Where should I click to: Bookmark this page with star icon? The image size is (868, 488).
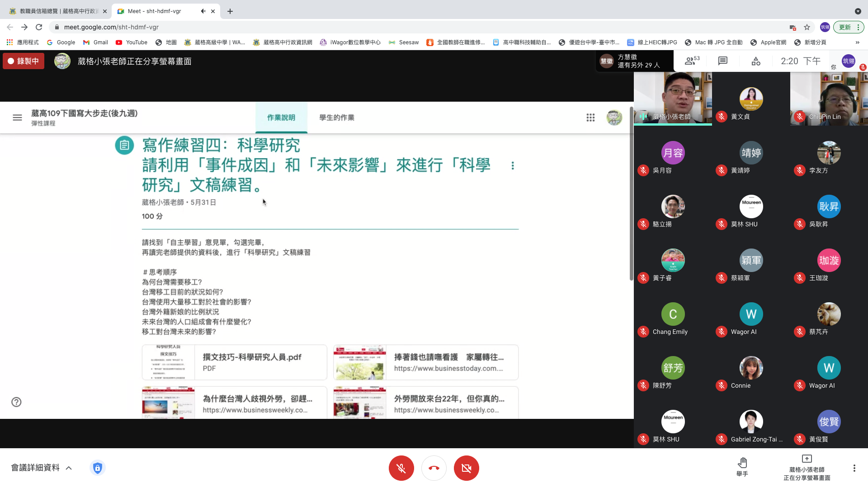click(x=807, y=27)
